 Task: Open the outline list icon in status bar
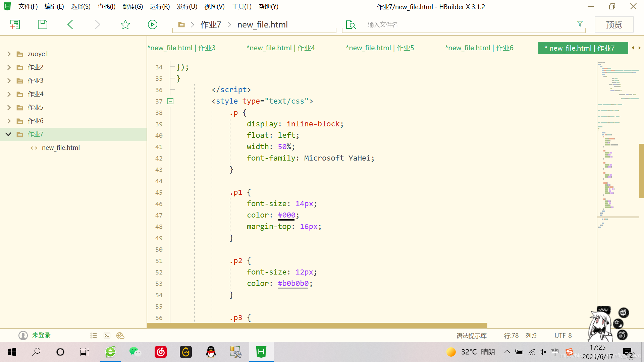pos(94,336)
